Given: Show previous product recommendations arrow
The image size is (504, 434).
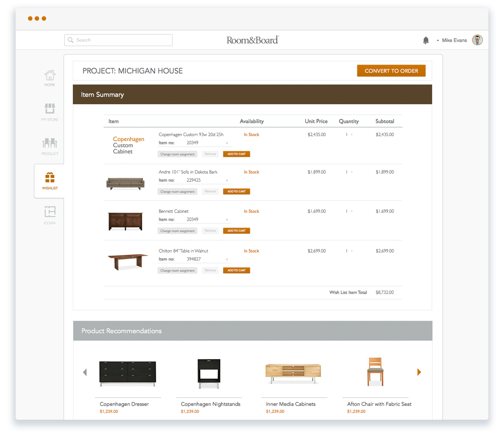Looking at the screenshot, I should (x=85, y=372).
